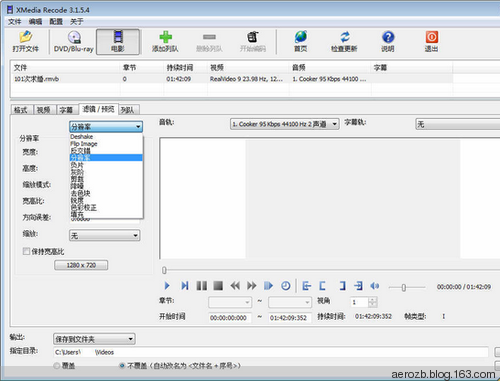Set end marker with right bracket icon
This screenshot has width=500, height=381.
coord(342,286)
